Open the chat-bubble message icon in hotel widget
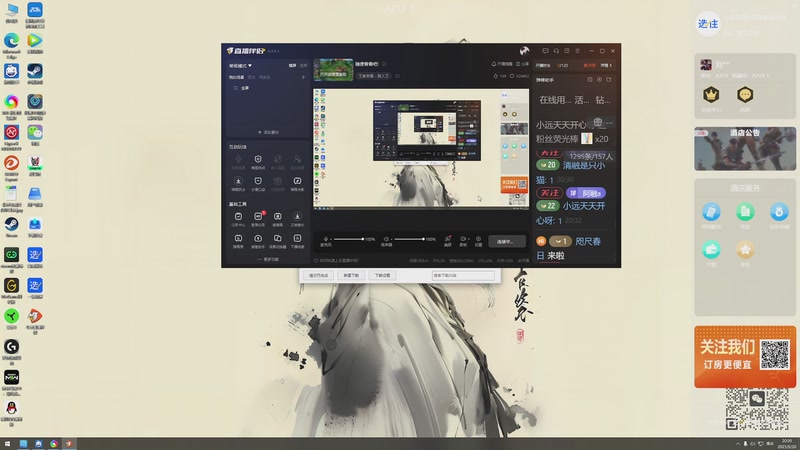 click(x=745, y=94)
